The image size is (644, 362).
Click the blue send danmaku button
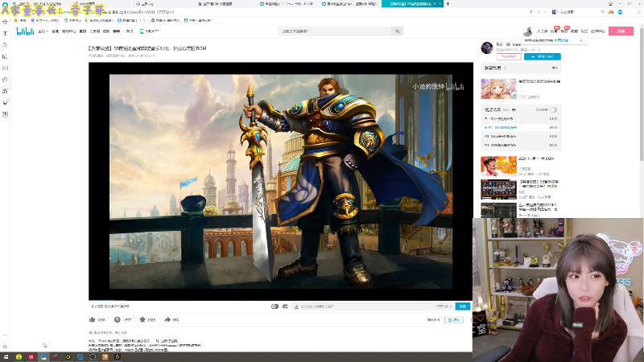(462, 306)
